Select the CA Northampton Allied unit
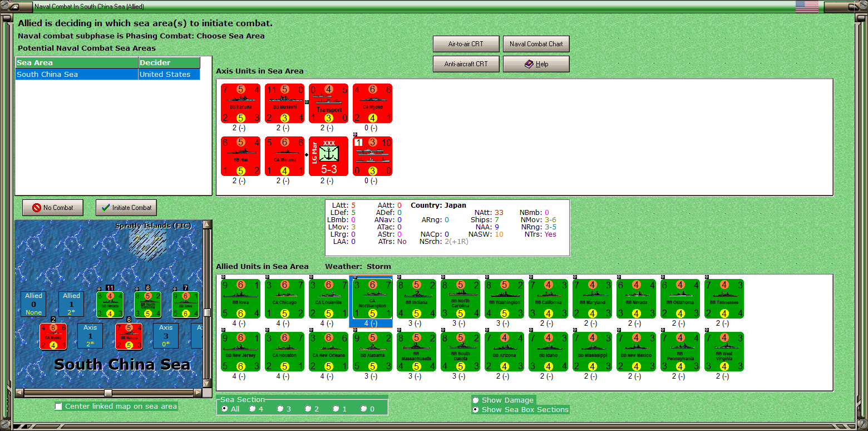The image size is (868, 431). tap(373, 299)
